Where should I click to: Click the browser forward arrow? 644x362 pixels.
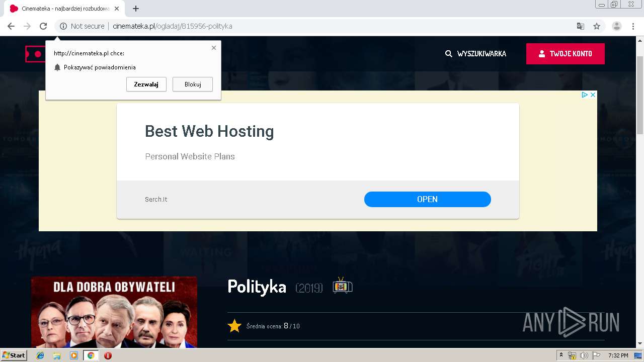click(x=27, y=26)
